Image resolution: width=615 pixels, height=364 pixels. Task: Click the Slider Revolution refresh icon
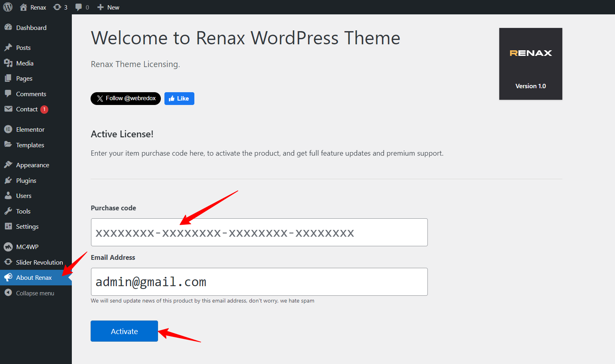(x=8, y=262)
